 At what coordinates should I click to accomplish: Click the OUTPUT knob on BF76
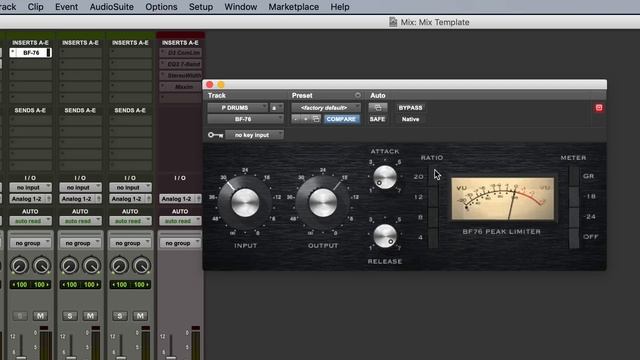coord(323,202)
